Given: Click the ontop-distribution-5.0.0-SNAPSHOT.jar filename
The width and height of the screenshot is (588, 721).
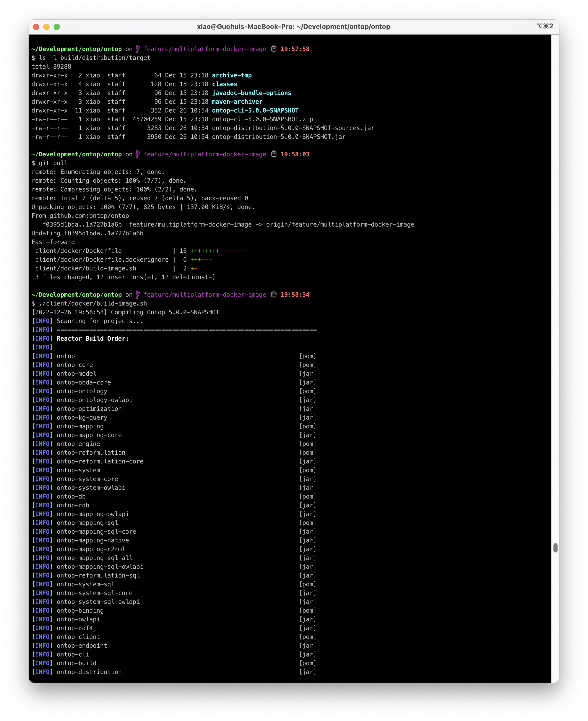Looking at the screenshot, I should click(x=279, y=137).
